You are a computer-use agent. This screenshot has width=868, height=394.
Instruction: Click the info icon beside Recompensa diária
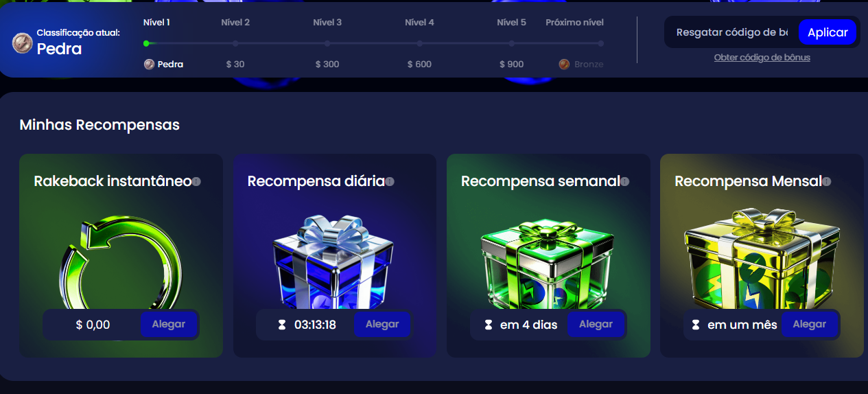tap(390, 182)
